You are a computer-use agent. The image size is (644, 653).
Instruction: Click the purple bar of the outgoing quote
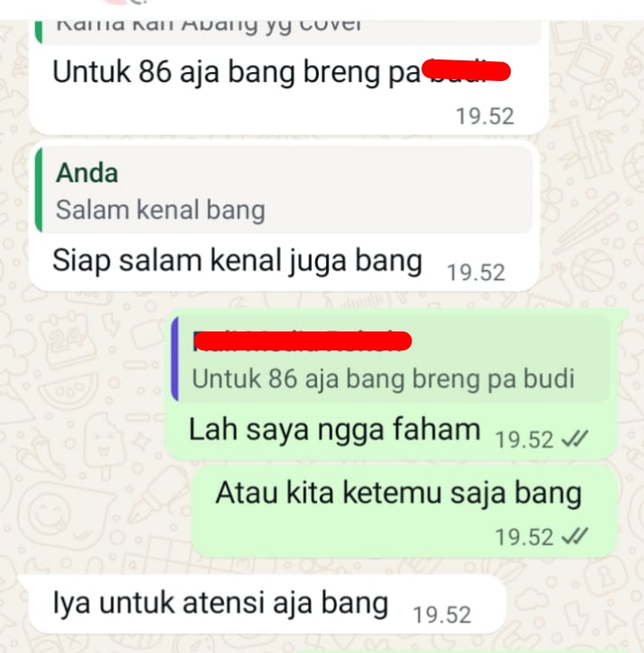pos(175,359)
